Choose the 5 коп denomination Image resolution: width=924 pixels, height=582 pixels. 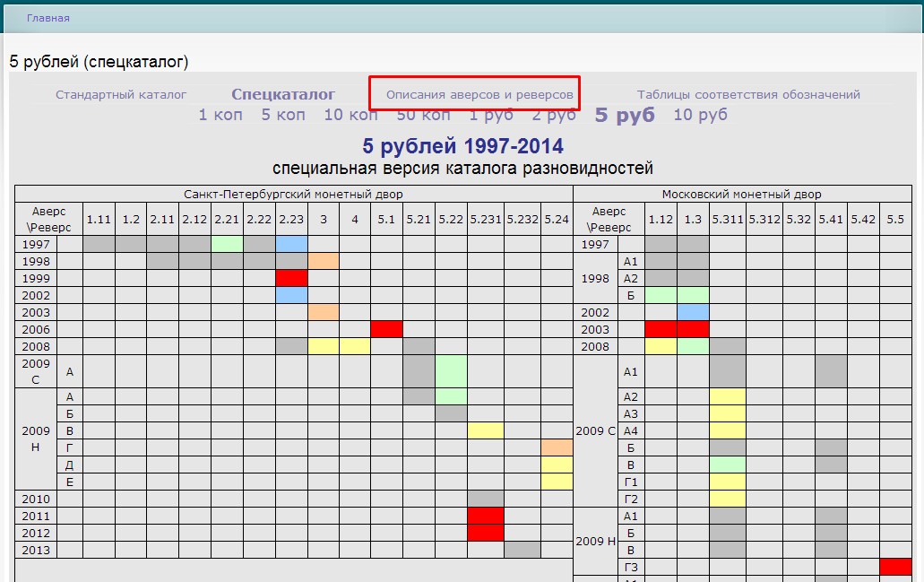283,115
